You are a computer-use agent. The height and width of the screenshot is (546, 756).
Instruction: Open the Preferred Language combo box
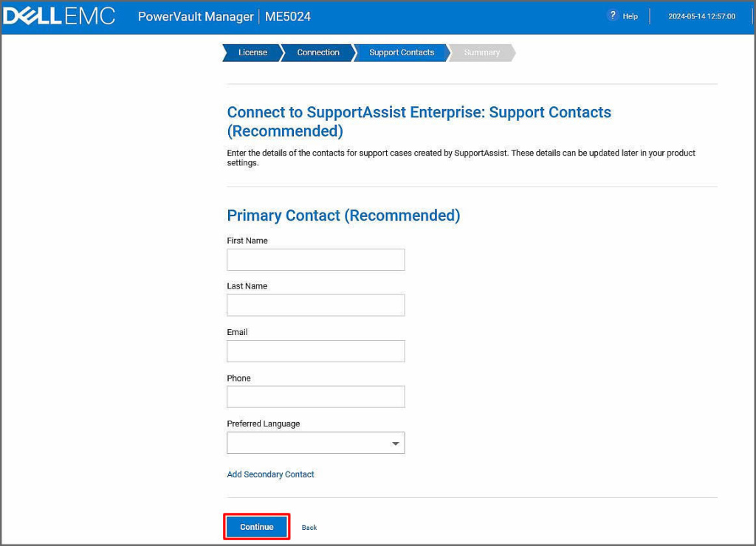(x=308, y=443)
